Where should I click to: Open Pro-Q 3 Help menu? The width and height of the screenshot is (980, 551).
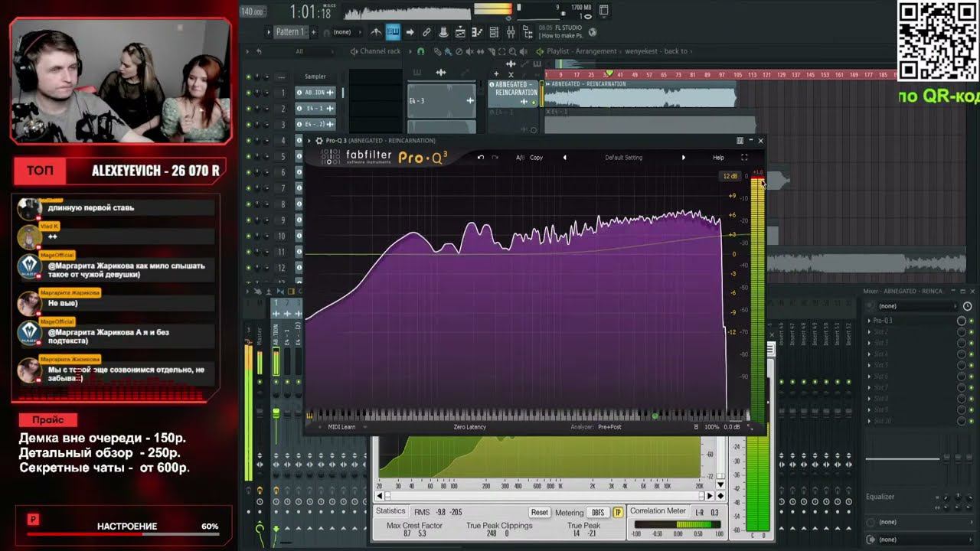(718, 158)
